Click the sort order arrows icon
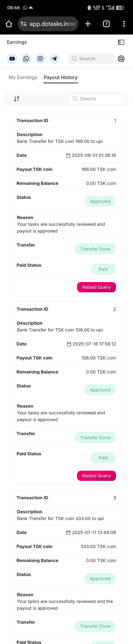 [17, 99]
